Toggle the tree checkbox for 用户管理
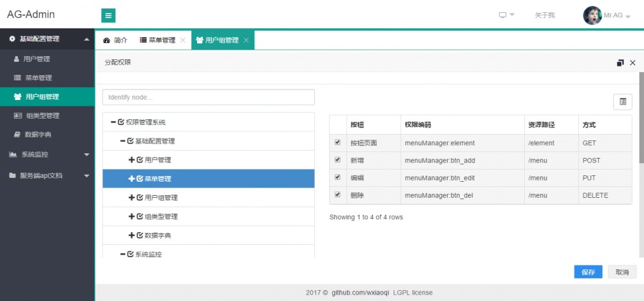Viewport: 644px width, 301px height. tap(140, 160)
